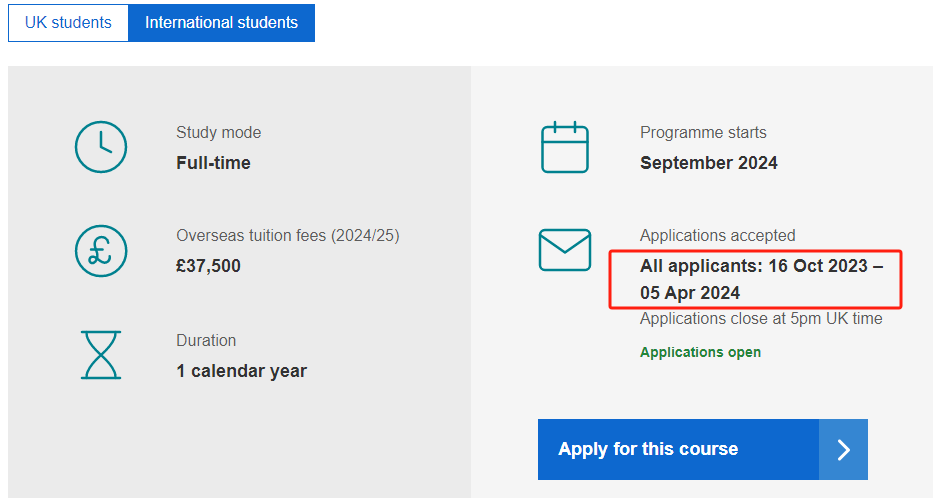
Task: Click the £37,500 tuition fee amount
Action: 208,266
